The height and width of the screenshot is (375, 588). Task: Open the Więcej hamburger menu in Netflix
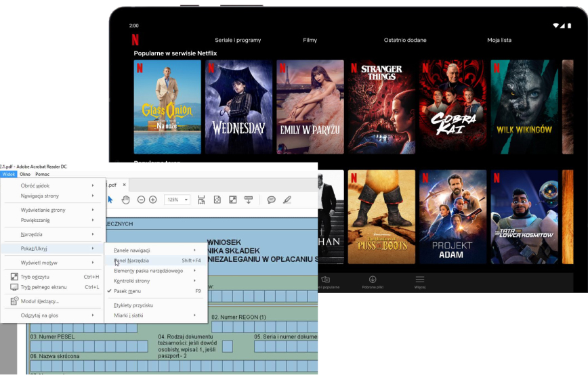pyautogui.click(x=420, y=282)
